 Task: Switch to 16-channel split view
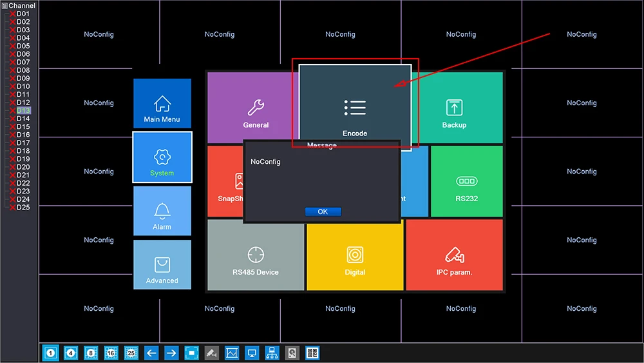pos(111,353)
